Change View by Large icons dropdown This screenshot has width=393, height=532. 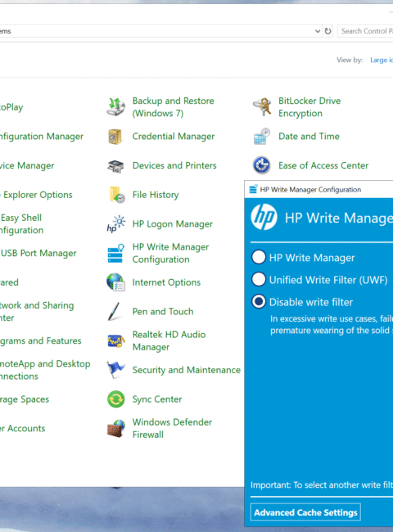click(382, 60)
